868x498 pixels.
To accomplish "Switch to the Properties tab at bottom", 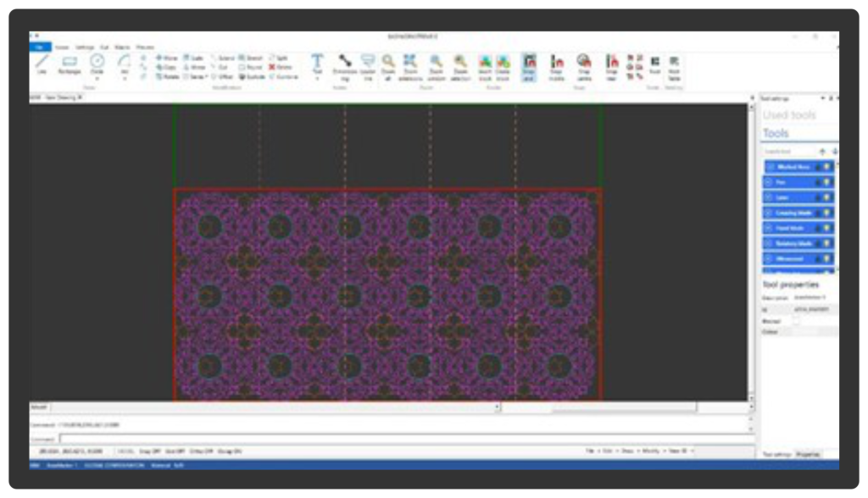I will pyautogui.click(x=808, y=454).
